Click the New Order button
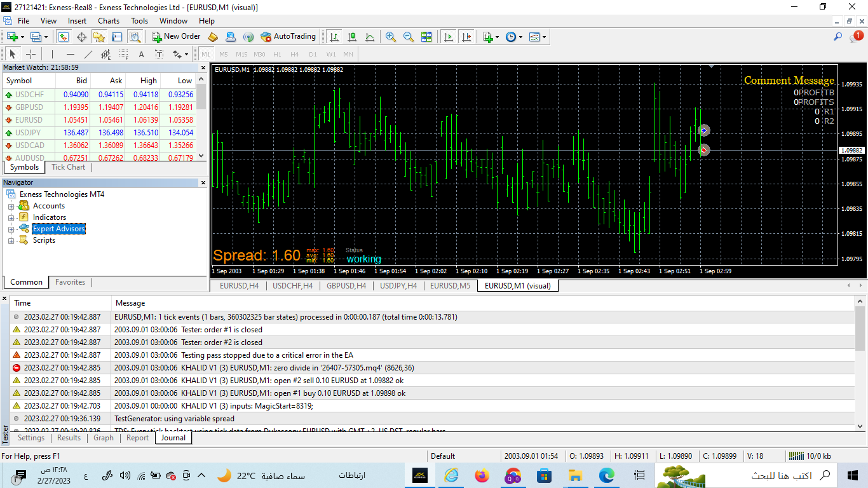The width and height of the screenshot is (868, 488). 176,37
